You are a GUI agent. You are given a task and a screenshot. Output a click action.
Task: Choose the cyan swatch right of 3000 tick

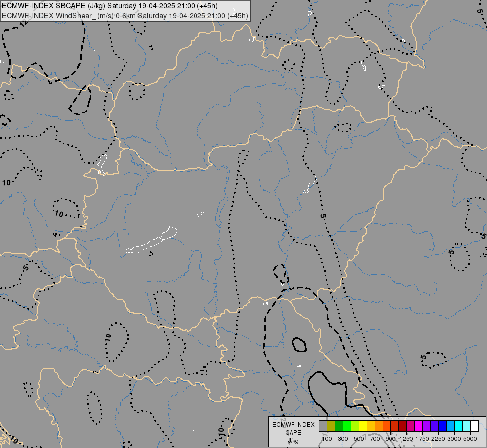pyautogui.click(x=459, y=426)
